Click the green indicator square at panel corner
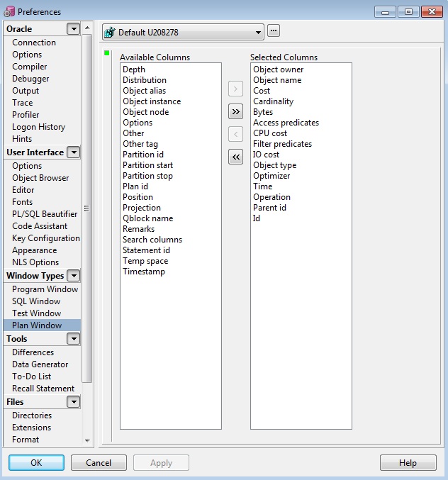 [x=107, y=53]
